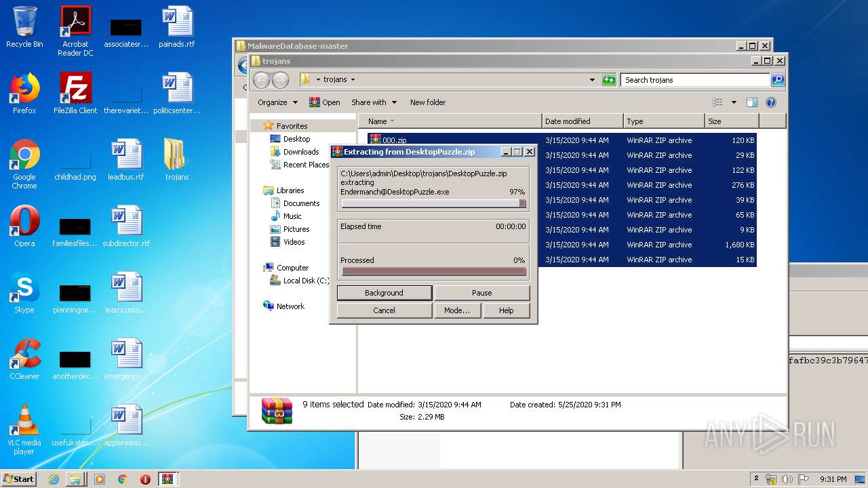Screen dimensions: 868x488
Task: Sort by Date modified column header
Action: pyautogui.click(x=583, y=121)
